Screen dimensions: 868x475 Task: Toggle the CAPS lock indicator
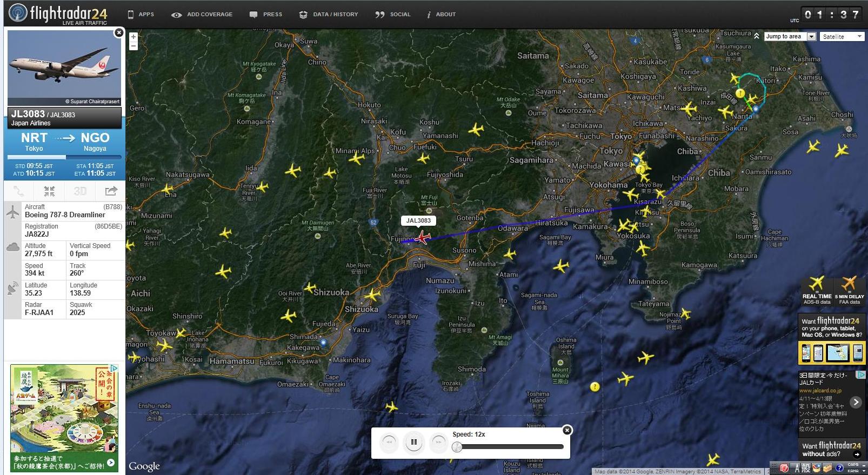click(853, 465)
